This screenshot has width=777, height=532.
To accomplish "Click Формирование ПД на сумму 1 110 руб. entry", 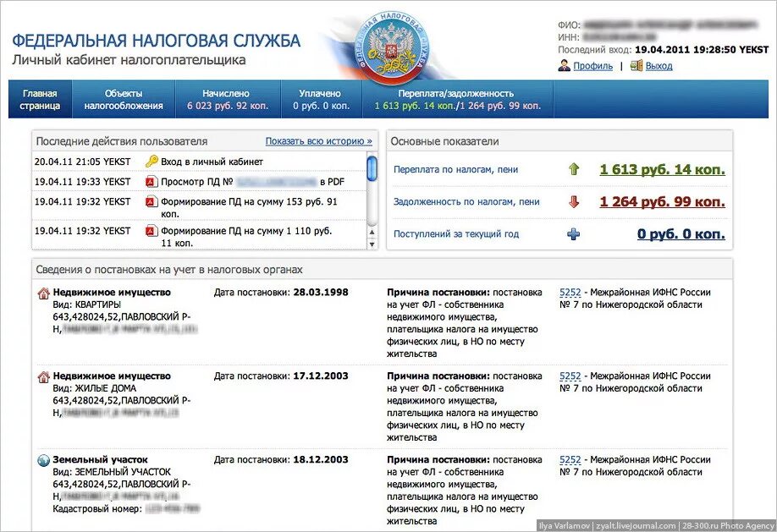I will [246, 237].
